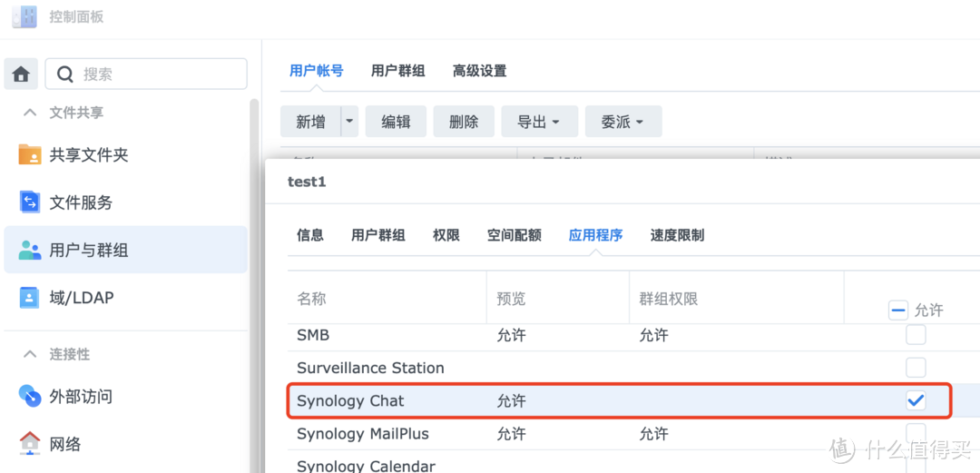Click the Control Panel app icon
This screenshot has height=473, width=980.
24,17
